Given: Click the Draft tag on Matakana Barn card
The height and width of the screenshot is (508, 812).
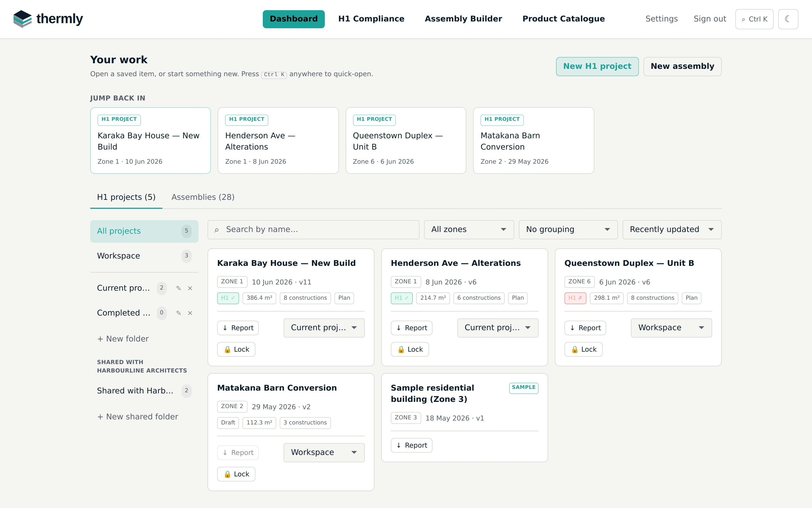Looking at the screenshot, I should [x=228, y=423].
